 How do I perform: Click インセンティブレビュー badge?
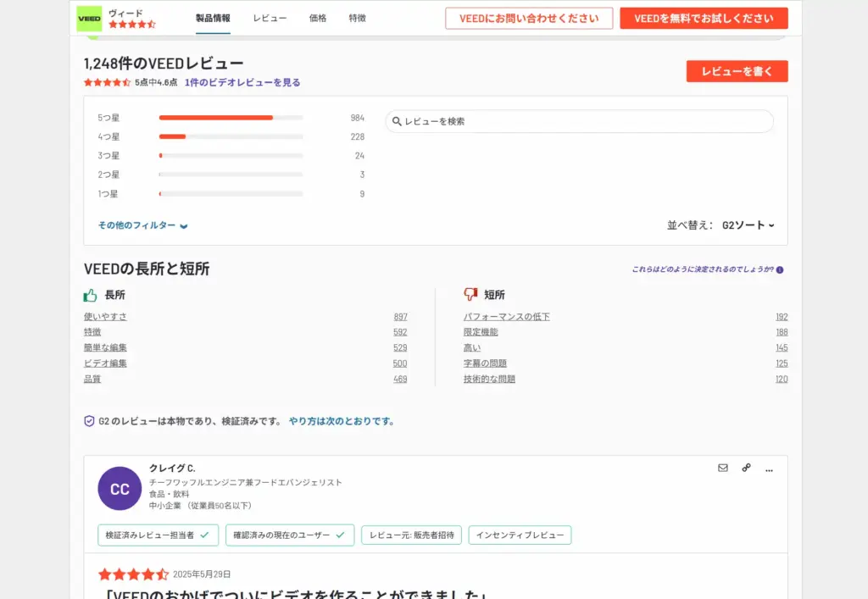coord(520,535)
